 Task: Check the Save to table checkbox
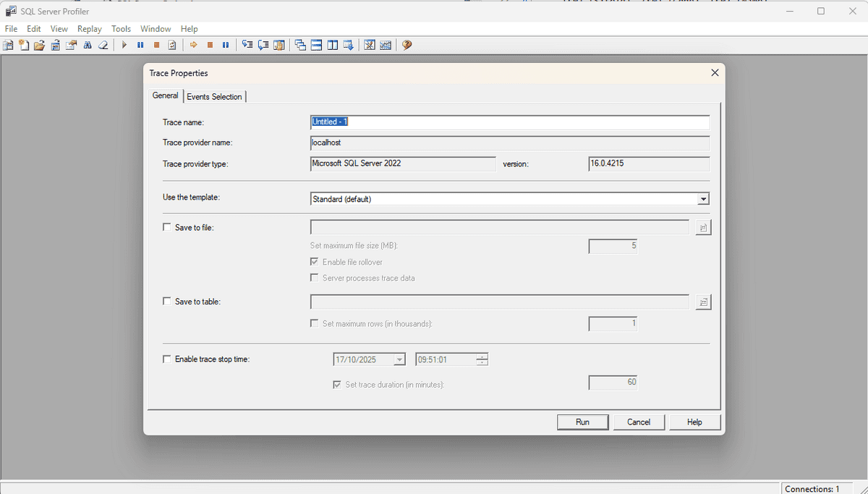[x=166, y=302]
